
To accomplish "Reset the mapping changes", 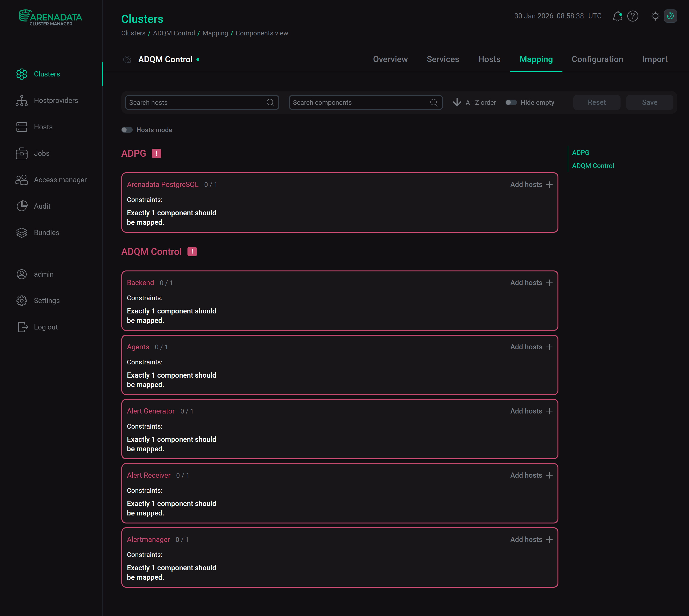I will click(x=597, y=102).
